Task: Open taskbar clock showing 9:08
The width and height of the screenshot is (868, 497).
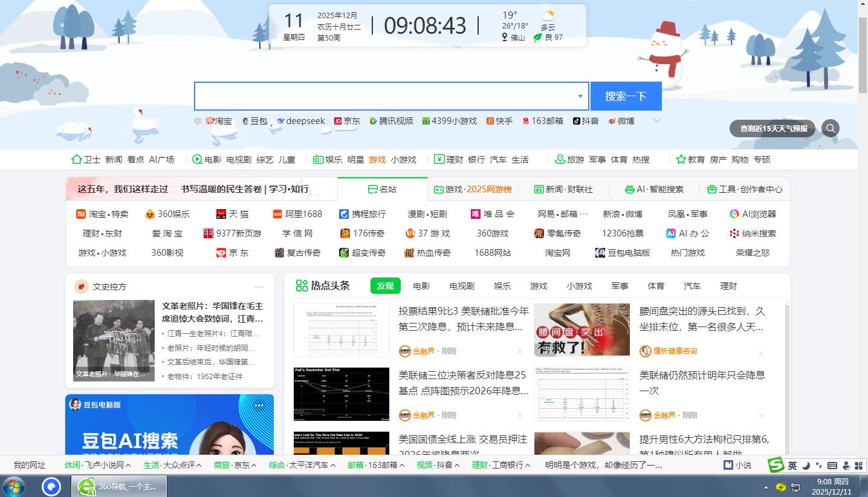Action: click(x=832, y=487)
